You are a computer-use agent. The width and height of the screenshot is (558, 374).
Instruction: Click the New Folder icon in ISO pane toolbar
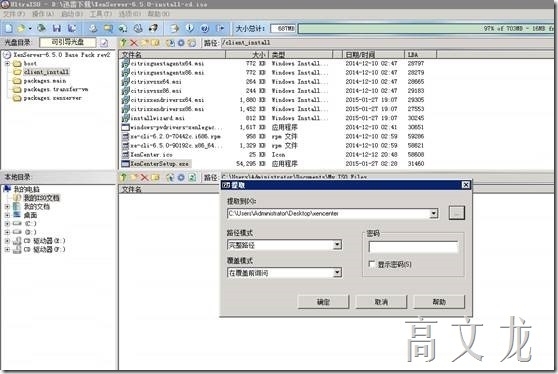145,43
